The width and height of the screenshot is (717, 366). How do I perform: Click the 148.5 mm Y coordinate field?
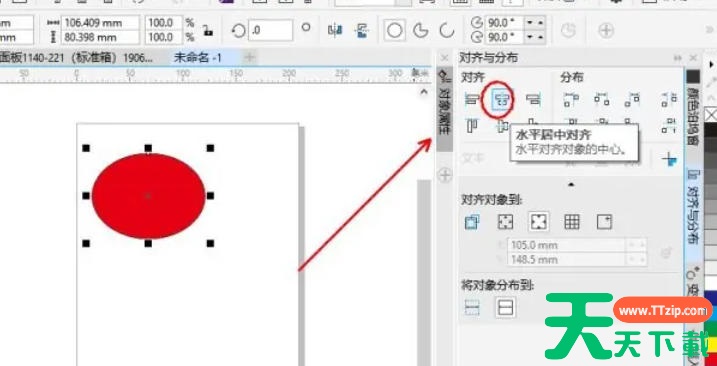566,259
